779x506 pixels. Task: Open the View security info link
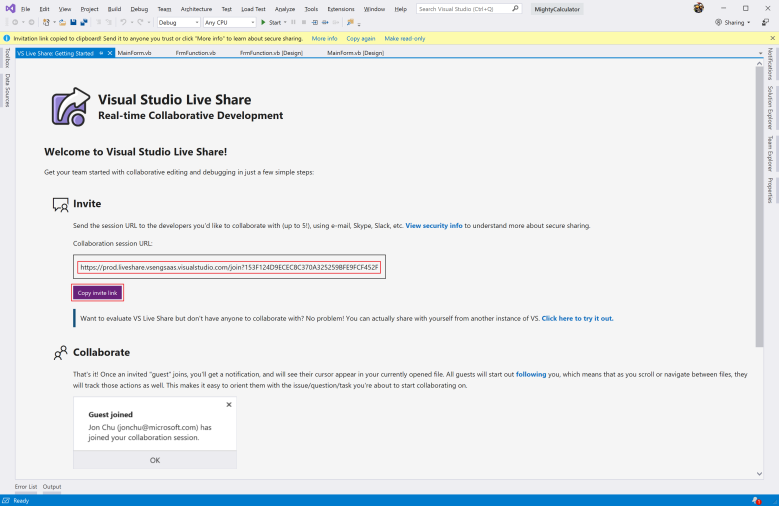[434, 225]
